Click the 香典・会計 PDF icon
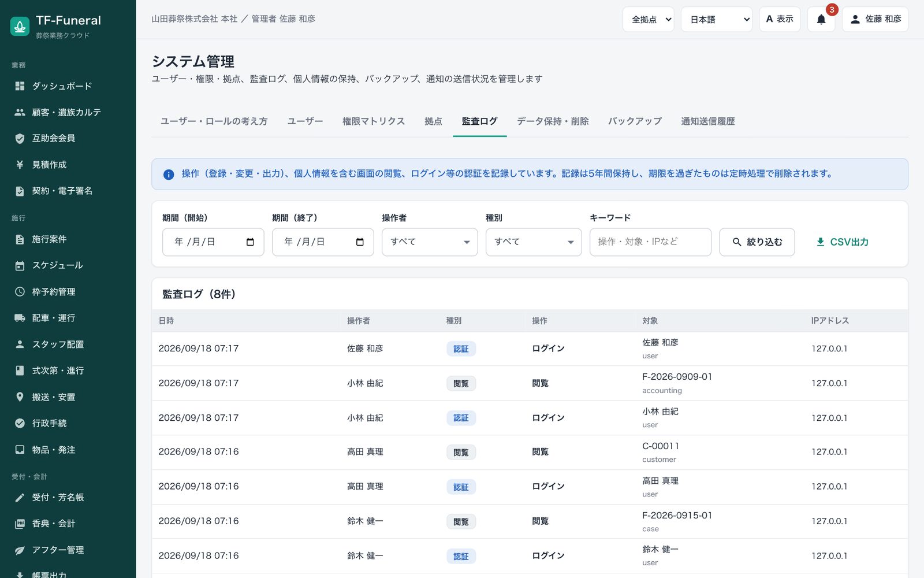The image size is (924, 578). click(x=20, y=524)
